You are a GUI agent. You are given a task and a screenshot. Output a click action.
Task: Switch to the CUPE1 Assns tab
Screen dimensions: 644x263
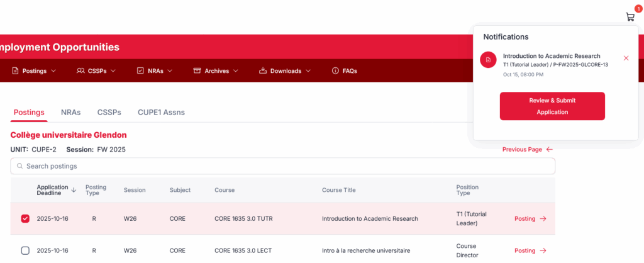tap(161, 113)
